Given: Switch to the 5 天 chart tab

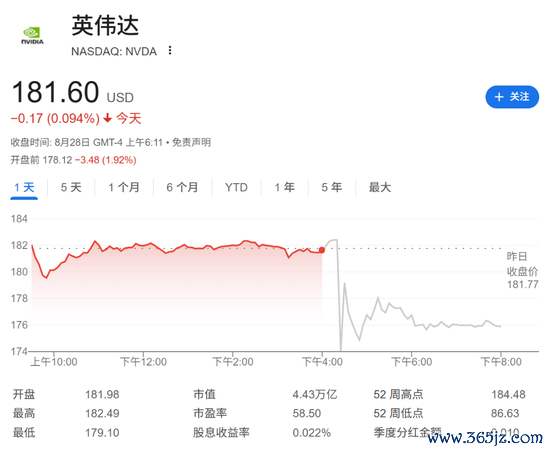Looking at the screenshot, I should click(71, 187).
